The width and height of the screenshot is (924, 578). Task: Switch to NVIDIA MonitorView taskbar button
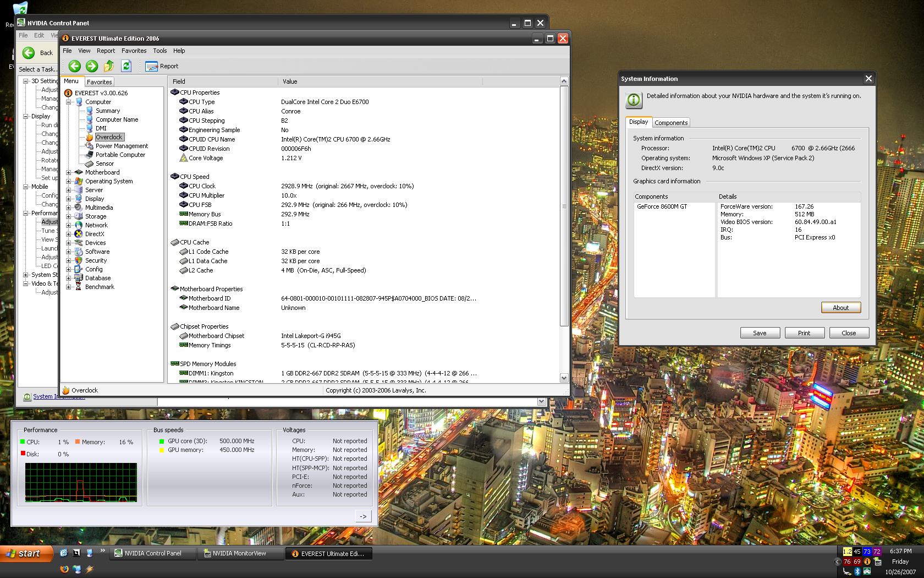tap(240, 554)
